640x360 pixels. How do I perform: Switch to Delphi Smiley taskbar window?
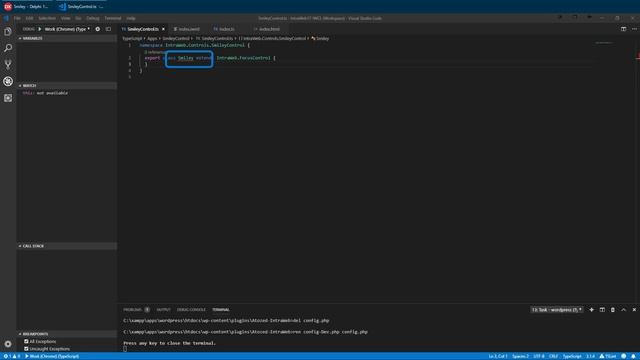(x=27, y=7)
